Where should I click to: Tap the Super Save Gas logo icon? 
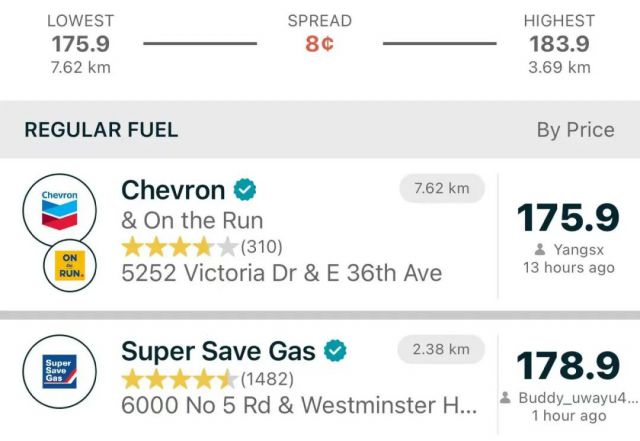pyautogui.click(x=60, y=371)
